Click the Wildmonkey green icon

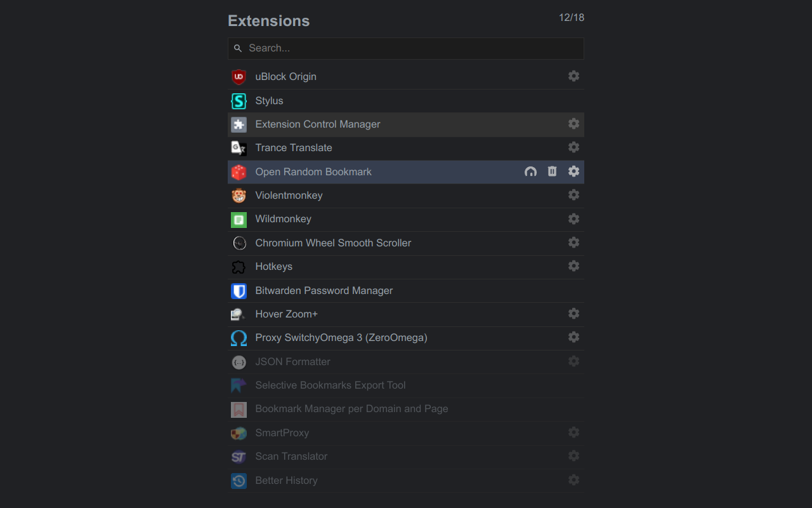tap(239, 220)
